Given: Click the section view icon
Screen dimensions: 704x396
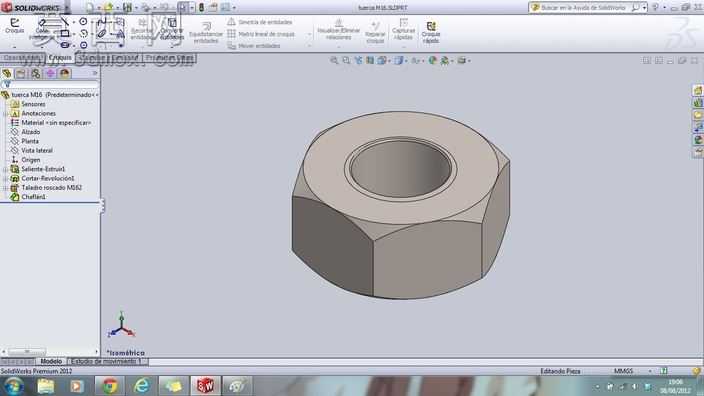Looking at the screenshot, I should (370, 60).
